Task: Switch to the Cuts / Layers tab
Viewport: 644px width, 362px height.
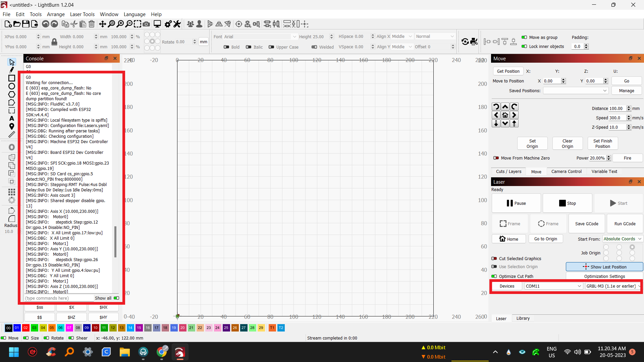Action: (508, 172)
